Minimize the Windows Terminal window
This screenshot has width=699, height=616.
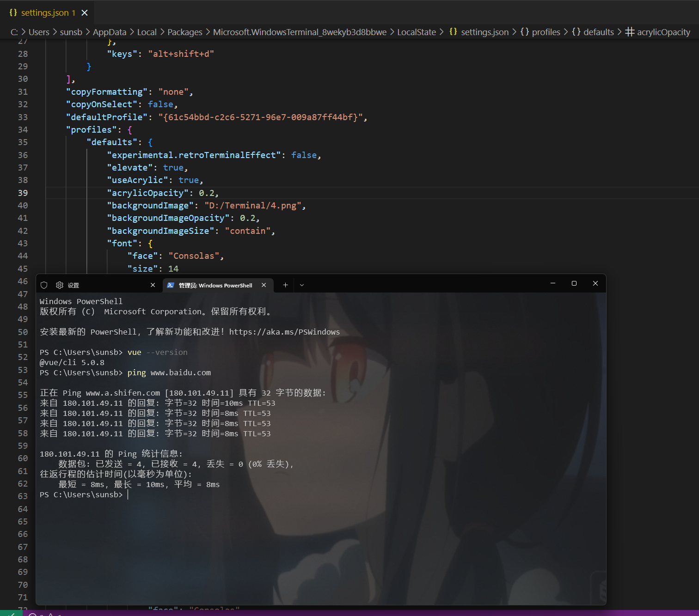(553, 283)
